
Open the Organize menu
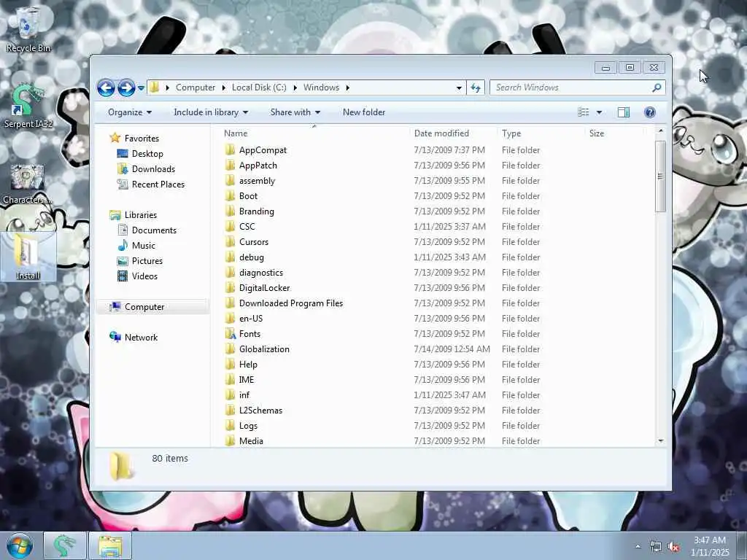(x=130, y=112)
